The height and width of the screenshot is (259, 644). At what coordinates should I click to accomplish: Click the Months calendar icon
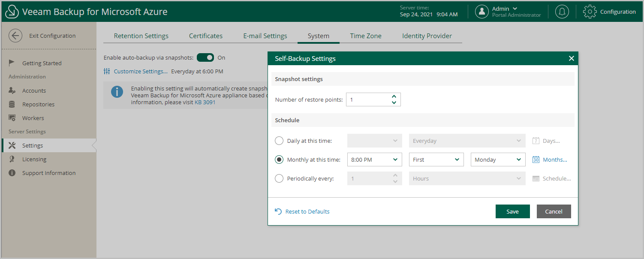pos(536,160)
